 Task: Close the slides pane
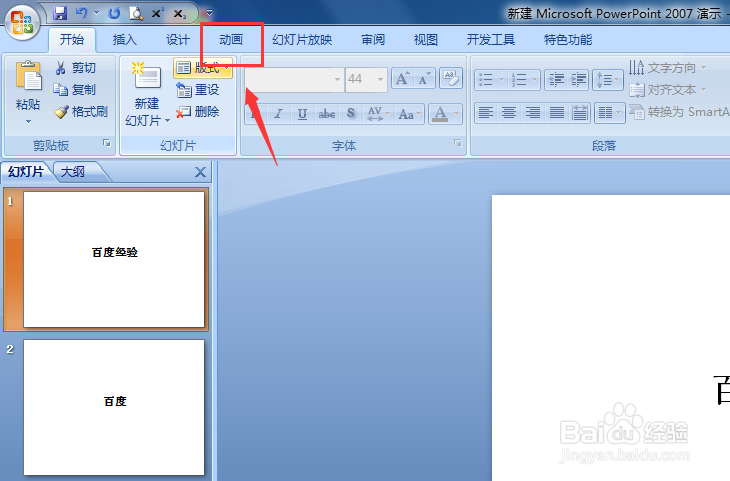(x=200, y=172)
